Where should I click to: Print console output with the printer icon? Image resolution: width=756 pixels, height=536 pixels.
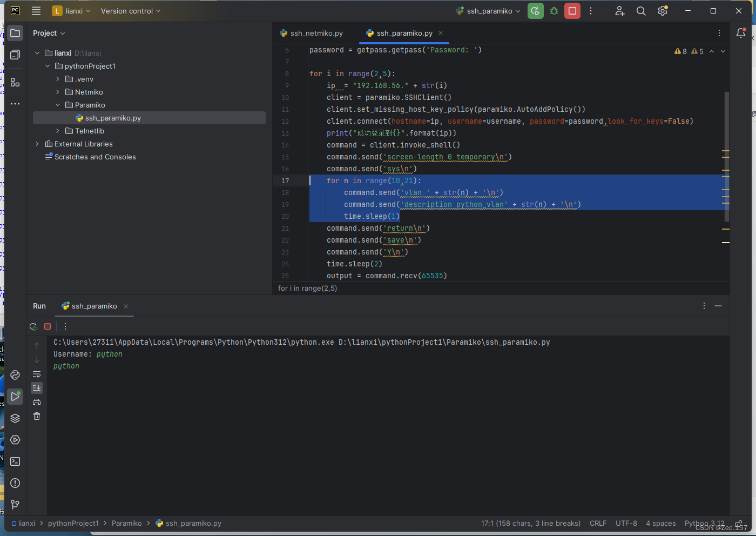coord(37,402)
